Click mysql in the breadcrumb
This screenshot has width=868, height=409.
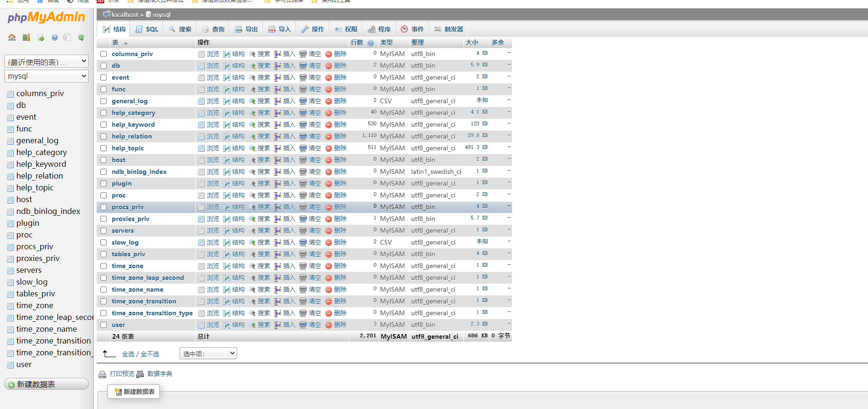point(162,15)
